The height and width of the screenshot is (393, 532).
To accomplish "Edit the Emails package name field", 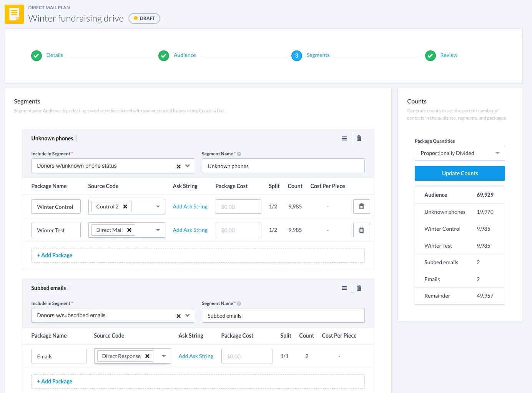I will point(59,356).
